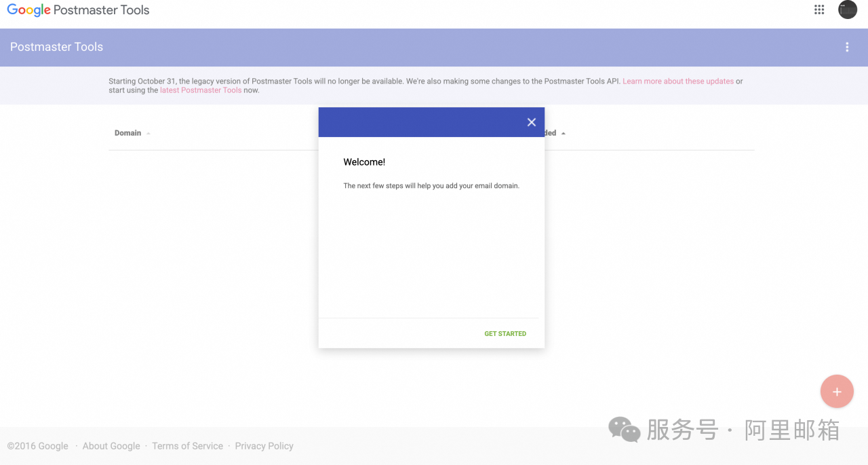Open the Terms of Service link
This screenshot has width=868, height=465.
(187, 446)
